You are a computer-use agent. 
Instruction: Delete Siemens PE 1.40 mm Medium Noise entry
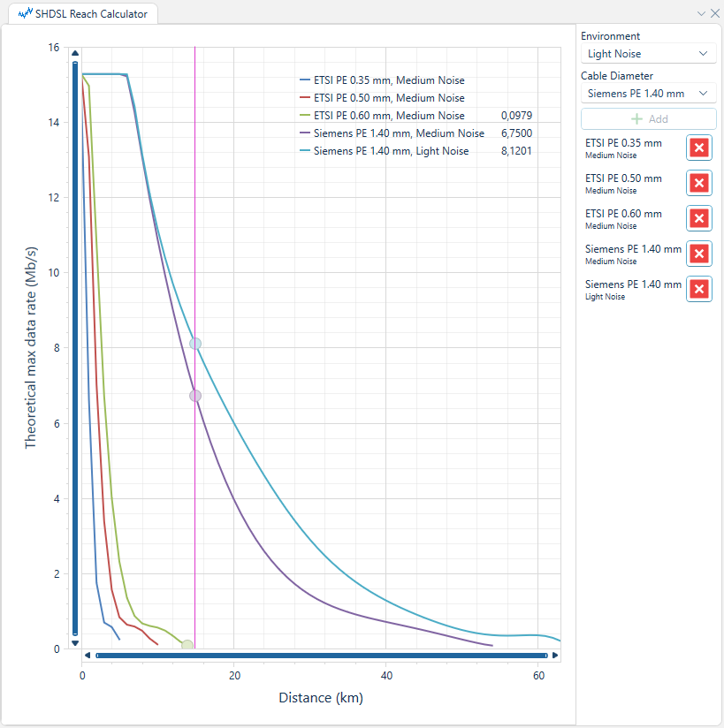point(698,254)
